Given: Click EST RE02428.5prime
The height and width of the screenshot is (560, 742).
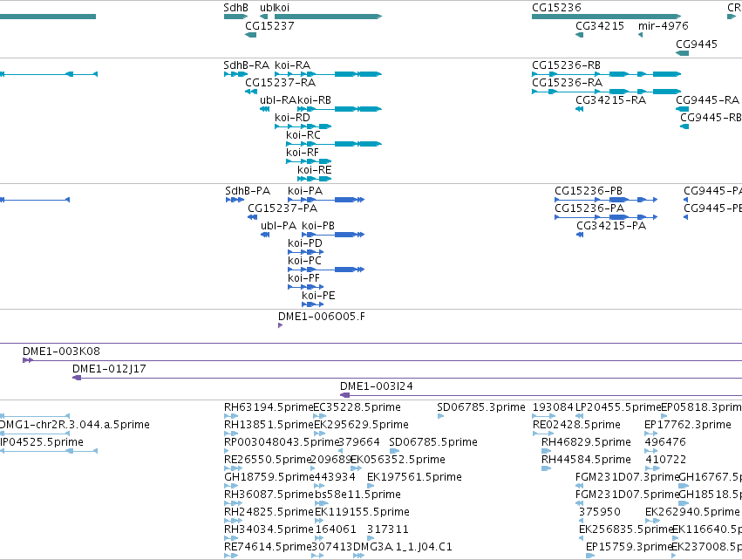Looking at the screenshot, I should click(x=543, y=434).
